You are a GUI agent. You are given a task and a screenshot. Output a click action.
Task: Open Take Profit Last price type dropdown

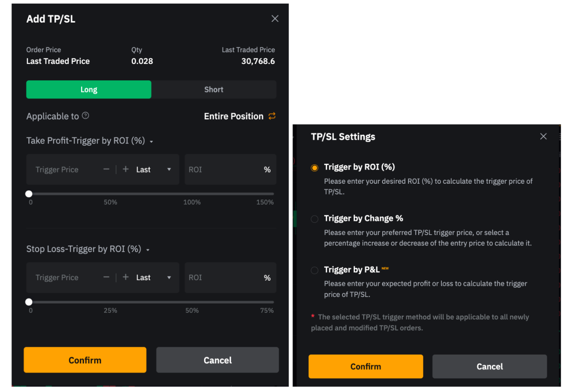click(x=169, y=169)
